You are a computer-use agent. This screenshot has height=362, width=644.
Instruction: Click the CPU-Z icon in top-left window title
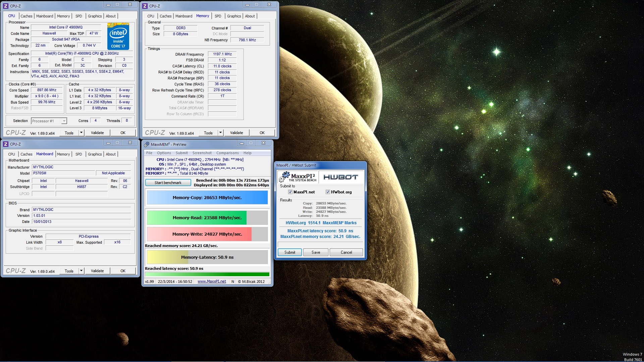pos(6,6)
